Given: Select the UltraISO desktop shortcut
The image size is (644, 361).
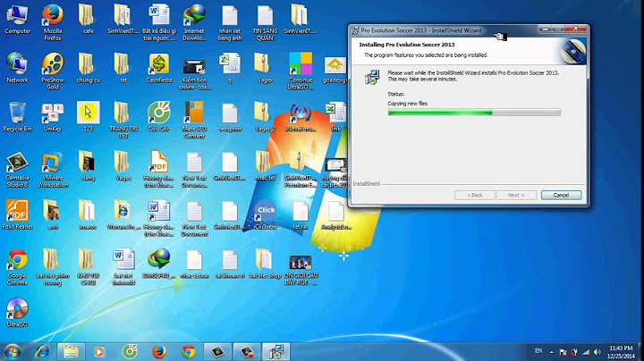Looking at the screenshot, I should click(x=17, y=312).
